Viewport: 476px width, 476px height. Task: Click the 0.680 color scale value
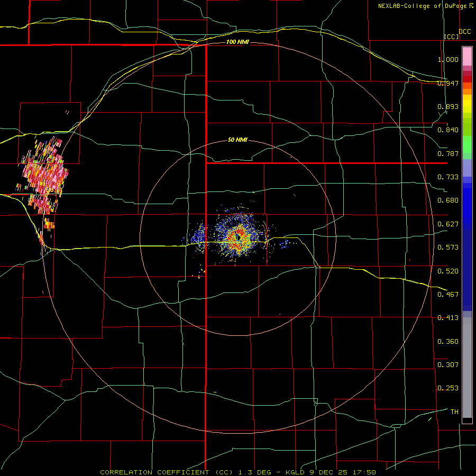pos(448,200)
